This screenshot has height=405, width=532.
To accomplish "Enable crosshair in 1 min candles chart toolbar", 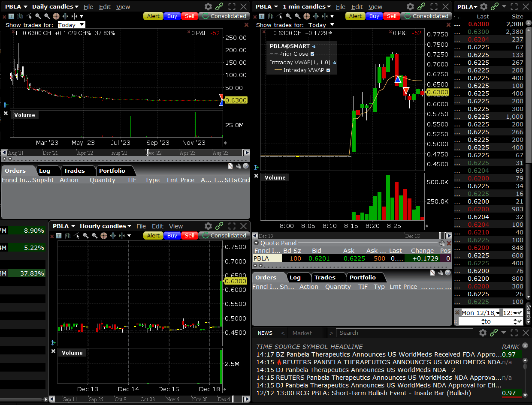I will click(x=307, y=16).
